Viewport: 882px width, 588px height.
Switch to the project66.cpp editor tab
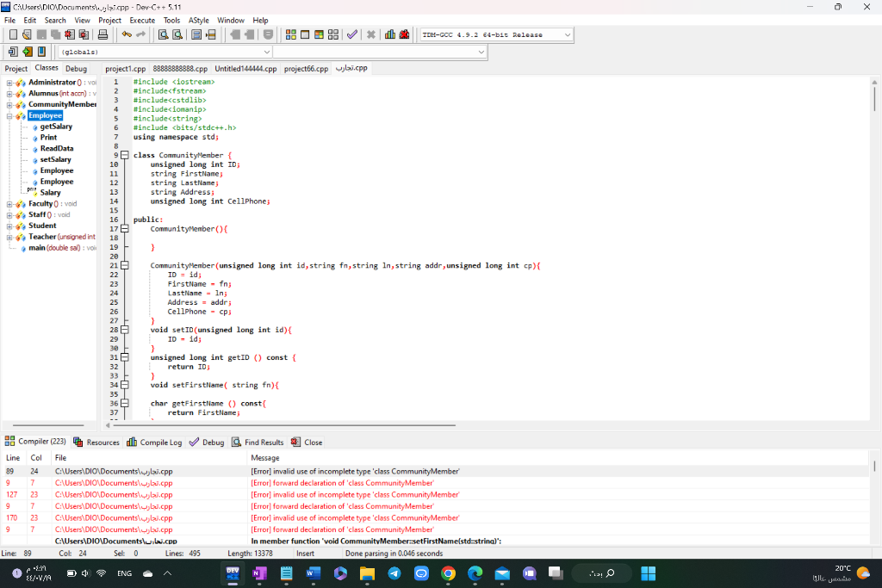tap(306, 69)
